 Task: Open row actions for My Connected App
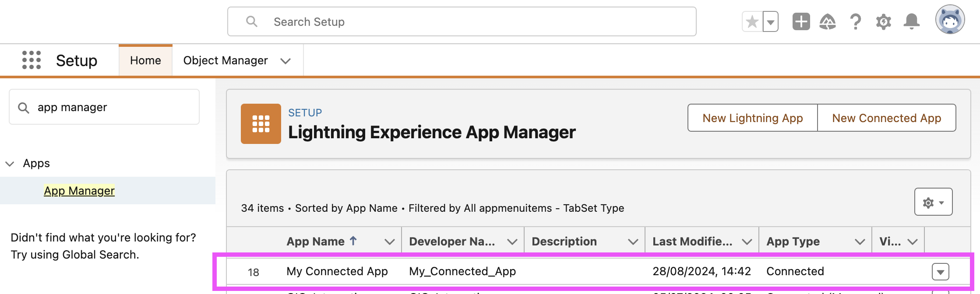(x=940, y=272)
